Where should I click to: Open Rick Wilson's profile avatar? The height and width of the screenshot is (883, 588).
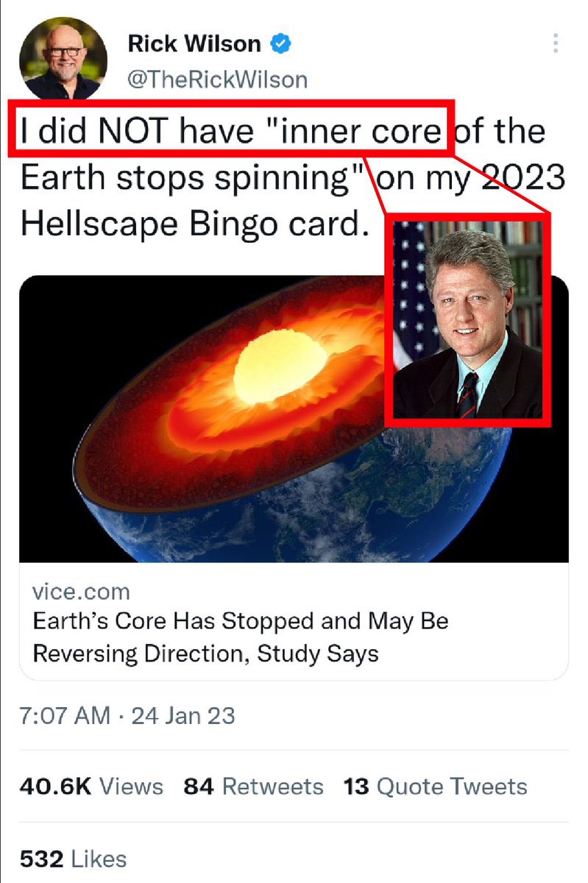(63, 58)
